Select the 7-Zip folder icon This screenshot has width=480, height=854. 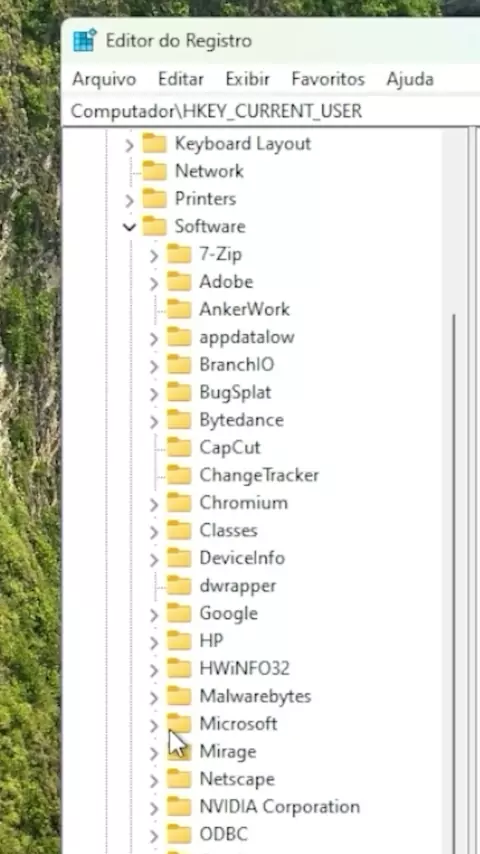pyautogui.click(x=179, y=254)
